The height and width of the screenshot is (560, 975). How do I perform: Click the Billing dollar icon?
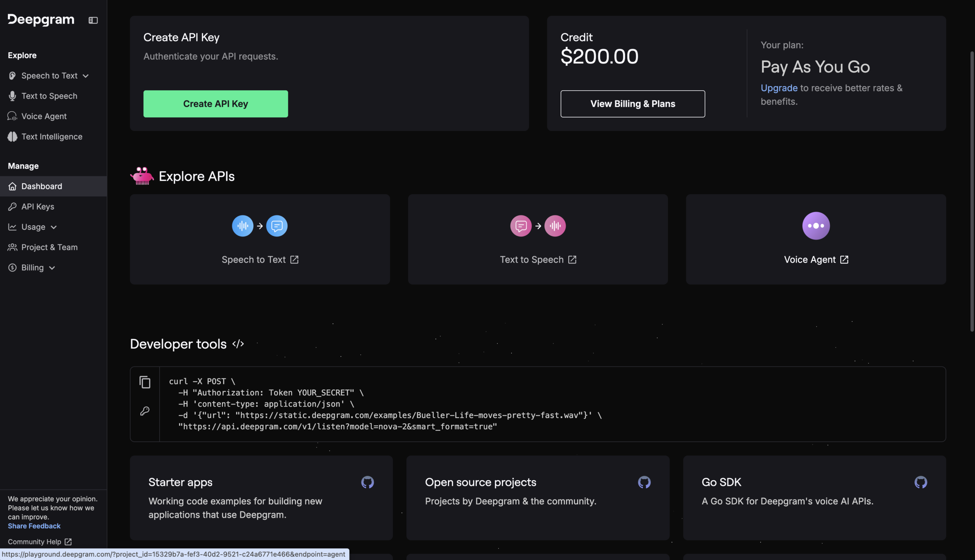tap(12, 268)
